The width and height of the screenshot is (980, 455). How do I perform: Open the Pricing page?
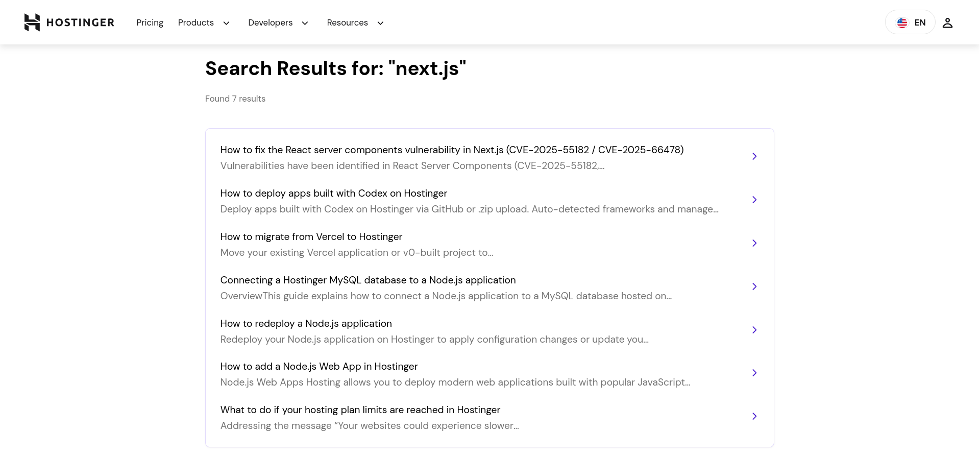click(150, 23)
